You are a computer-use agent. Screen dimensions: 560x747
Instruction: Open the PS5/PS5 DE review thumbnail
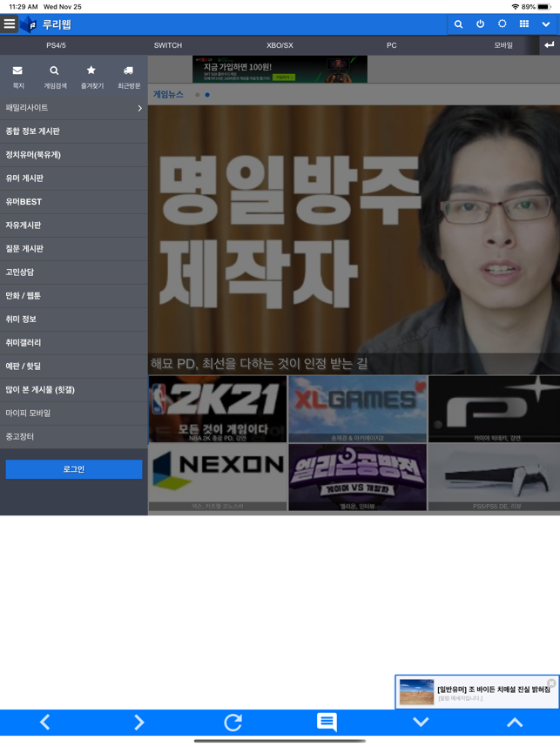[494, 477]
